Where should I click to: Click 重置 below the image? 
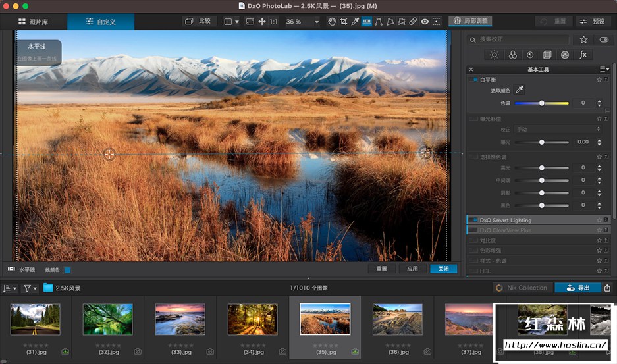click(x=381, y=269)
